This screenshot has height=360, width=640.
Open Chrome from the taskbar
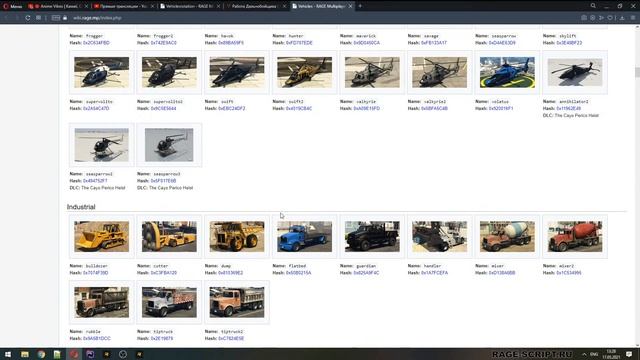(x=41, y=354)
